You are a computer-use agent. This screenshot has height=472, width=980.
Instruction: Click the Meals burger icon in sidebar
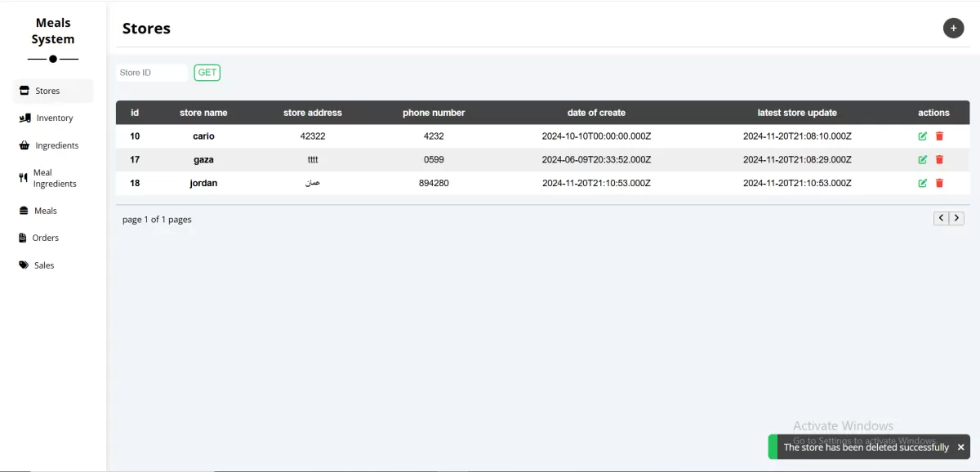click(24, 211)
